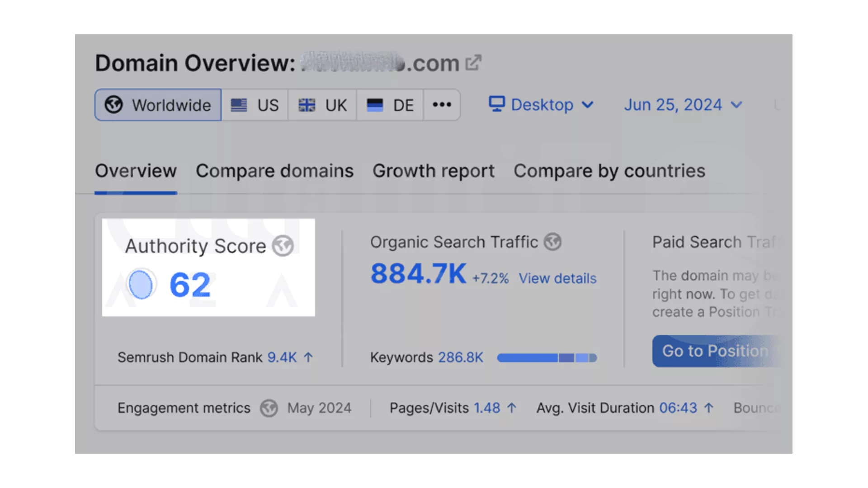Click arrow beside Semrush Domain Rank
868x488 pixels.
pyautogui.click(x=308, y=357)
